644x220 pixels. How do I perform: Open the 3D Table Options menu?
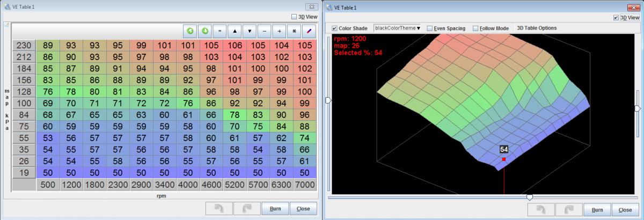coord(536,28)
